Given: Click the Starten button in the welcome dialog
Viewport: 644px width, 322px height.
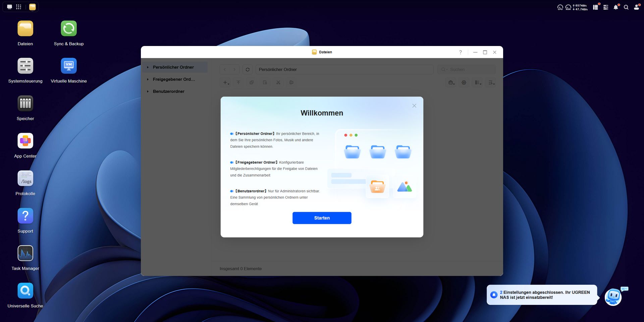Looking at the screenshot, I should pyautogui.click(x=322, y=218).
